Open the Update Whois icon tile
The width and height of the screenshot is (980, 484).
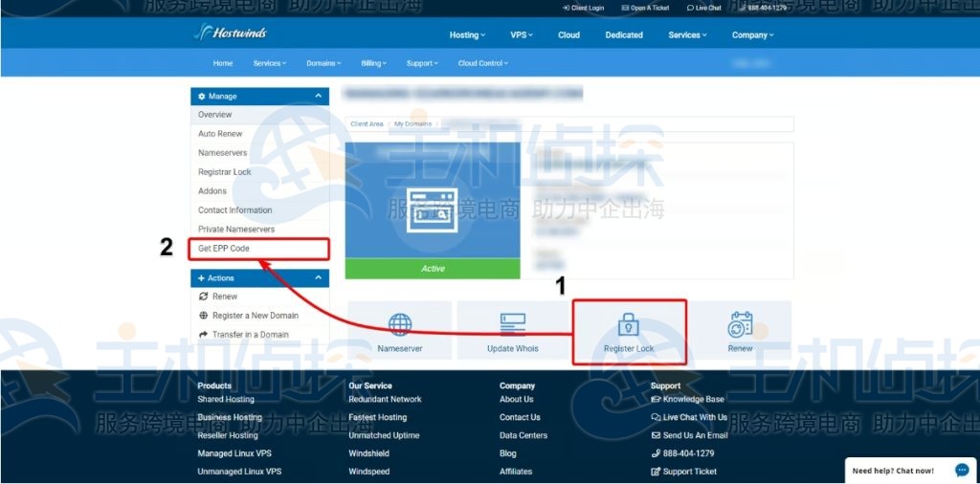513,330
